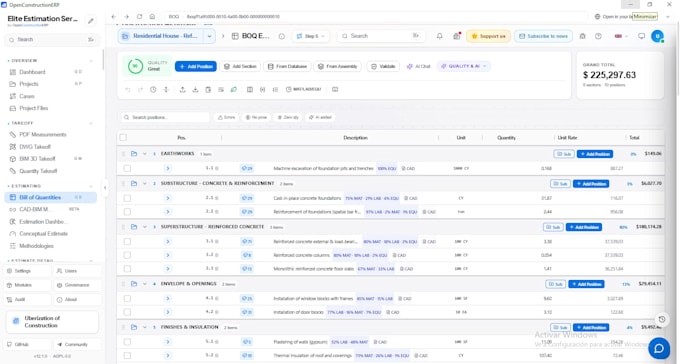Click the Add Section button
The width and height of the screenshot is (680, 364).
coord(240,66)
